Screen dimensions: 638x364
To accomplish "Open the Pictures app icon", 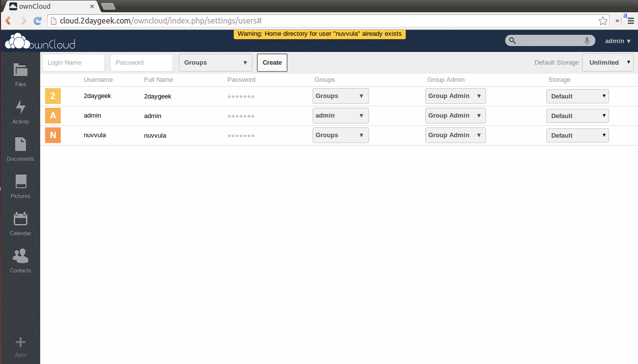I will tap(20, 182).
